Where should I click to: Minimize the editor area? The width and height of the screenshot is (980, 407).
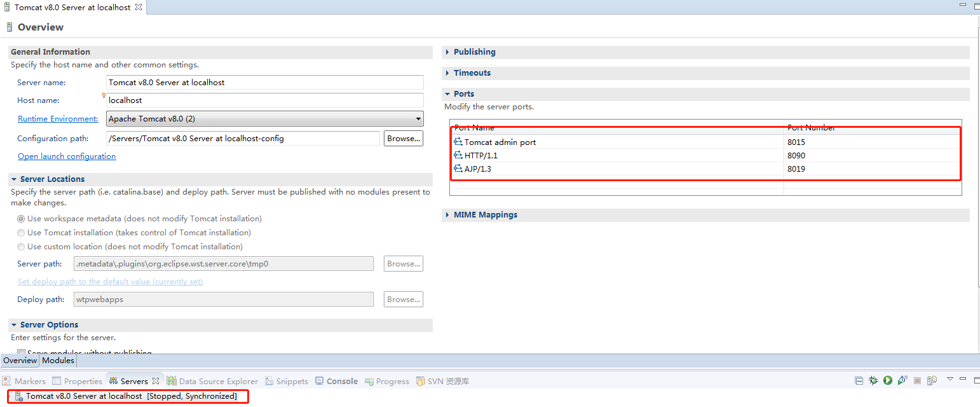tap(962, 4)
